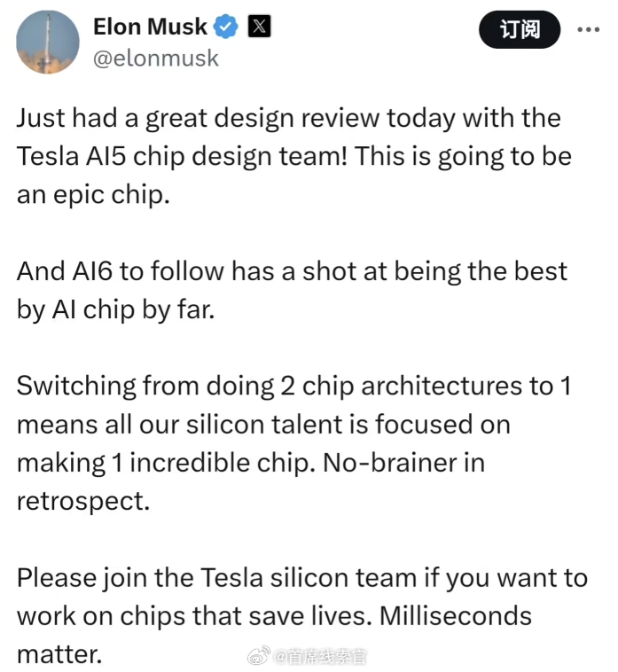Click 'means all our silicon talent' line
Viewport: 618px width, 672px height.
point(263,425)
